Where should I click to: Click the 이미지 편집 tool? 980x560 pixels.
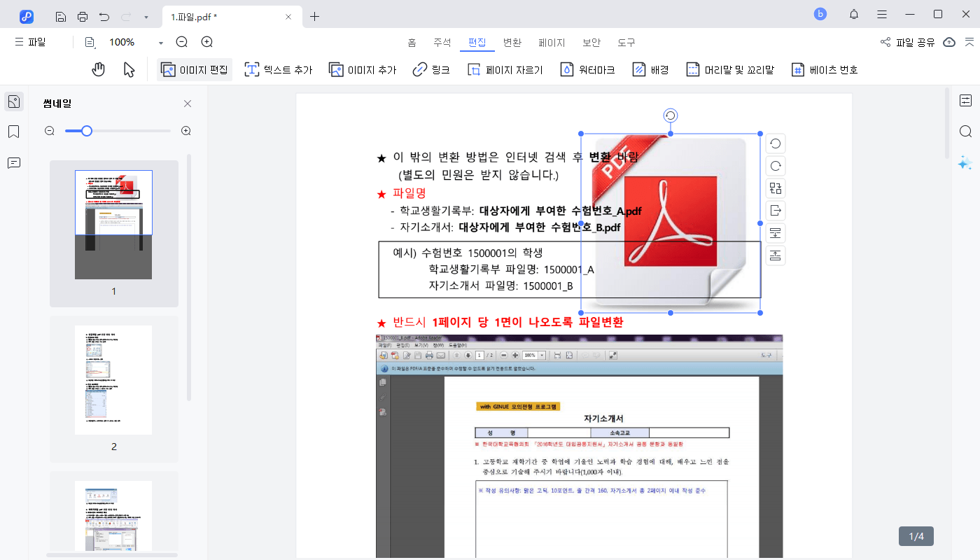pyautogui.click(x=195, y=69)
